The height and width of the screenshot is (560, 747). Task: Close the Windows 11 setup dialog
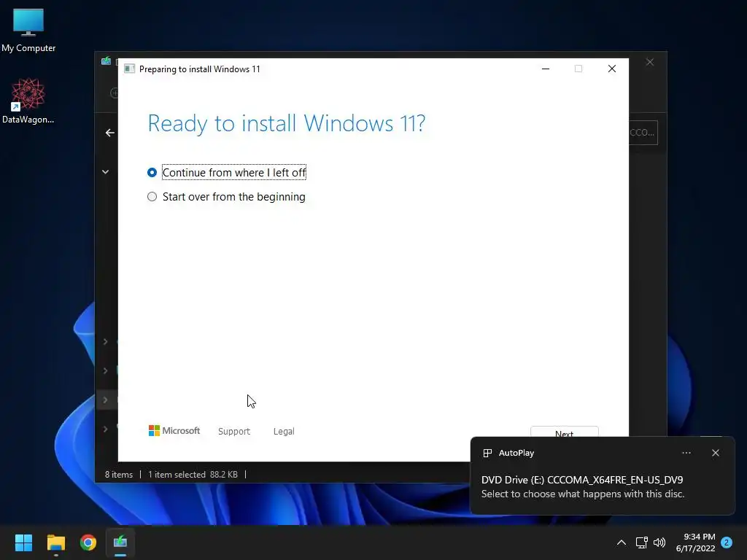(612, 69)
